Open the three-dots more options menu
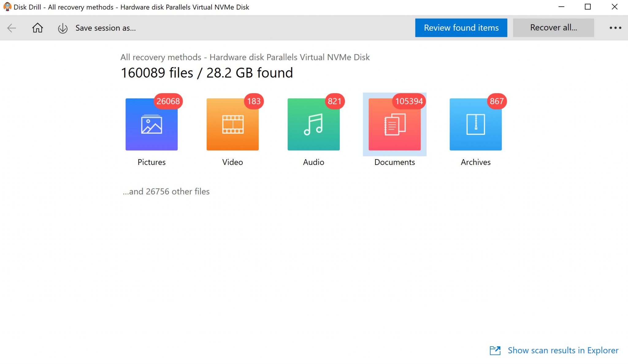Viewport: 628px width, 364px height. (x=615, y=28)
